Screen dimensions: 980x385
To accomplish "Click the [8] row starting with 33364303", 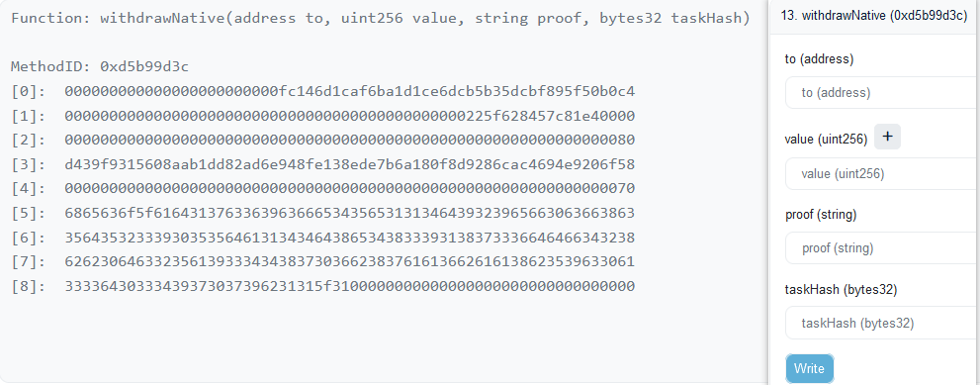I will (323, 286).
